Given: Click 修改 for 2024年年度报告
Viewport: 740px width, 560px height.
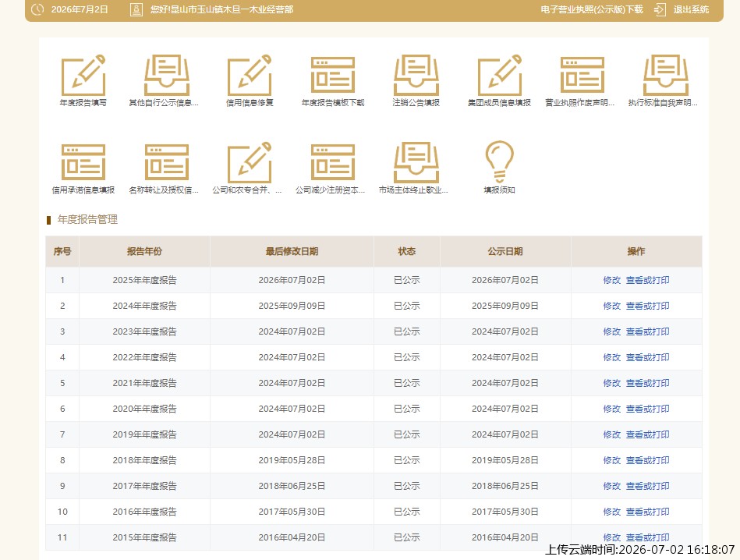Looking at the screenshot, I should pyautogui.click(x=611, y=306).
